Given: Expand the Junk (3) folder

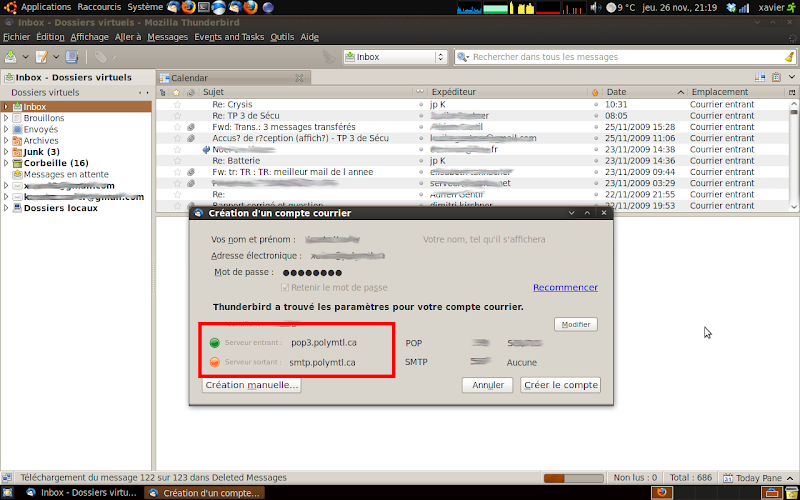Looking at the screenshot, I should coord(6,152).
